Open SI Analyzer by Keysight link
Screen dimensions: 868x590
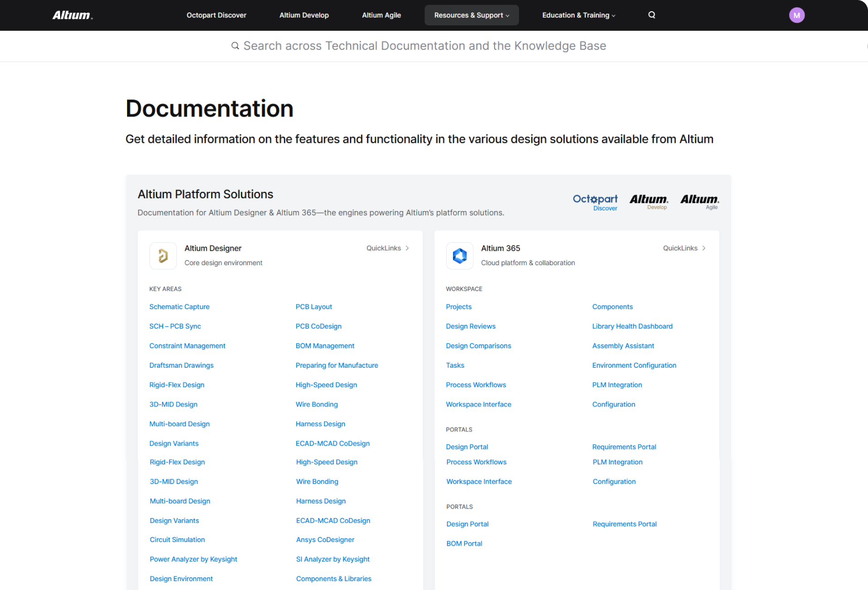333,559
